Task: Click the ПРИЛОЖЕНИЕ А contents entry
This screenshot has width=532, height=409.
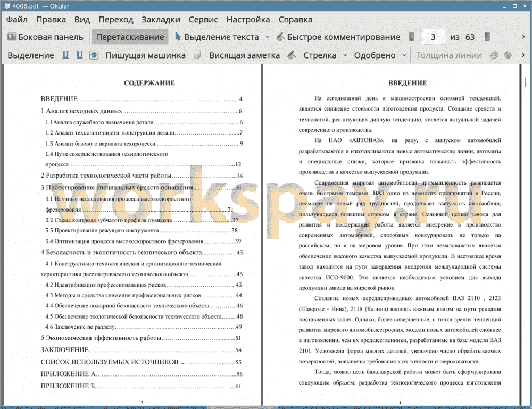Action: (142, 374)
